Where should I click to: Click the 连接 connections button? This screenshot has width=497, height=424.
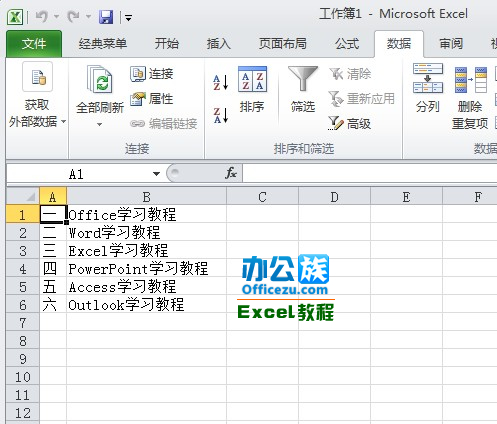tap(152, 74)
